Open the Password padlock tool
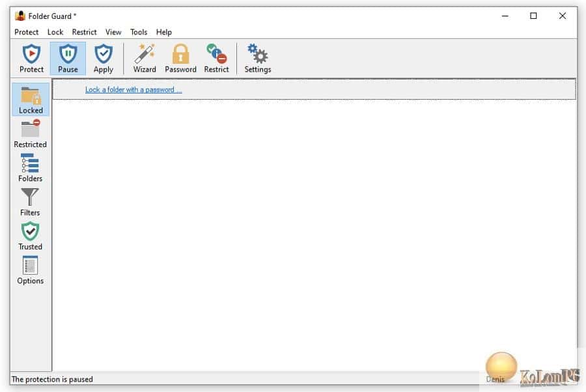The height and width of the screenshot is (392, 586). pos(180,59)
